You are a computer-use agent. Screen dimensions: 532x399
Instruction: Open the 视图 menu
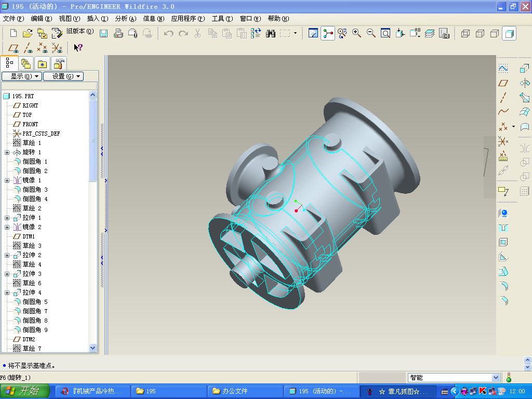(70, 19)
